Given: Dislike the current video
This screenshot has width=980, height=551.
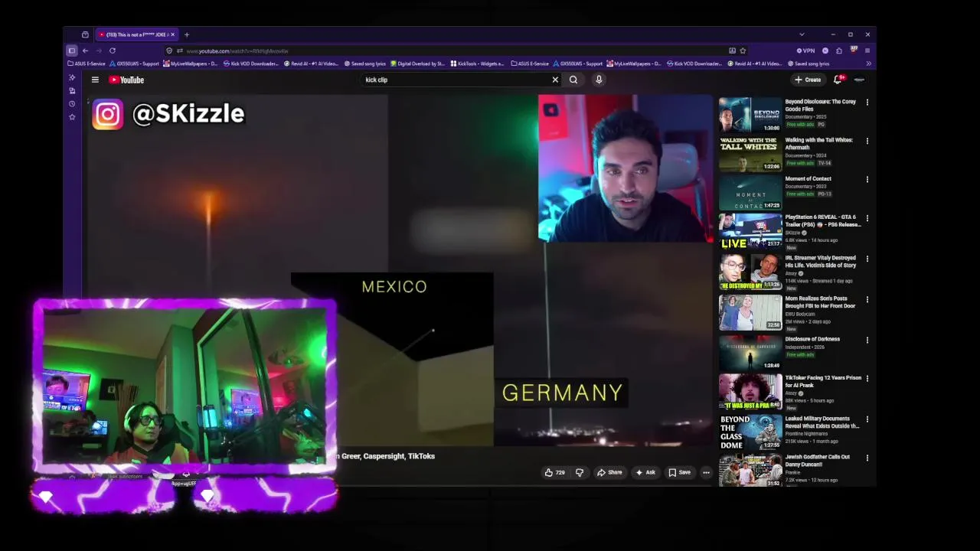Looking at the screenshot, I should tap(580, 472).
